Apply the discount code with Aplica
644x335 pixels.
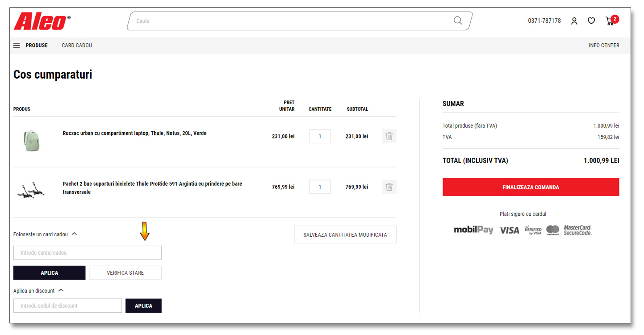tap(143, 306)
